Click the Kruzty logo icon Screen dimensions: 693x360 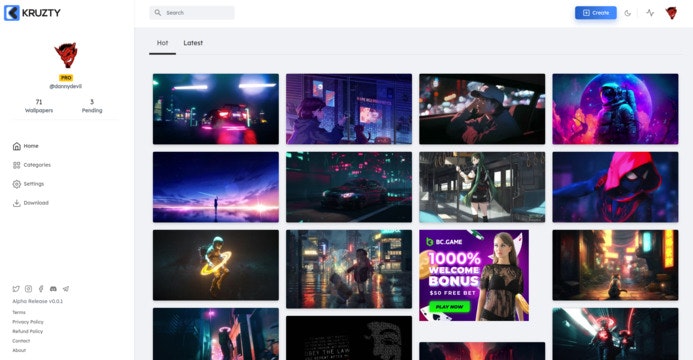point(11,13)
